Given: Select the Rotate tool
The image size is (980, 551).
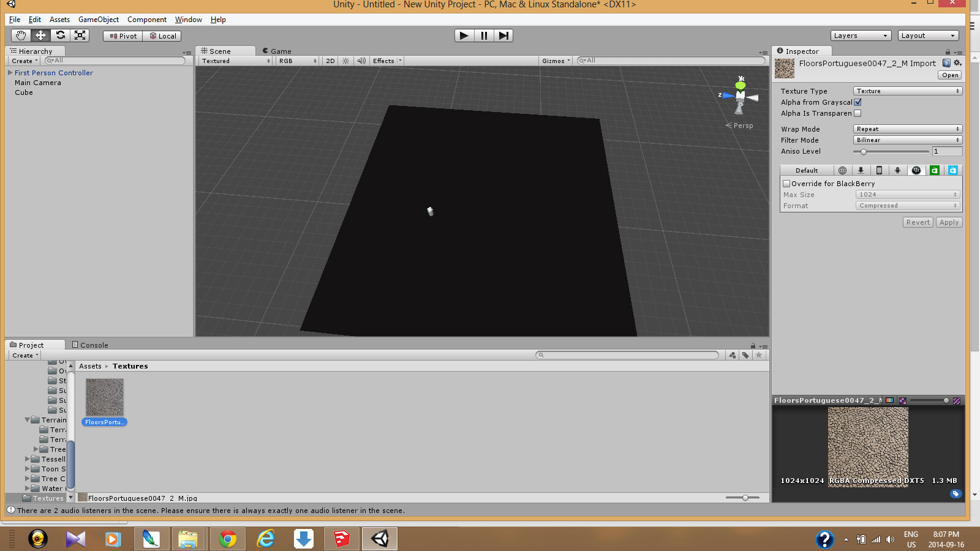Looking at the screenshot, I should point(60,35).
